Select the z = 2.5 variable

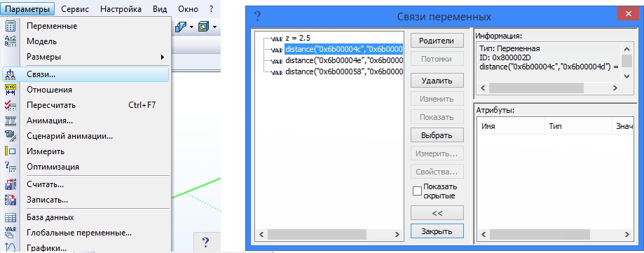[298, 38]
